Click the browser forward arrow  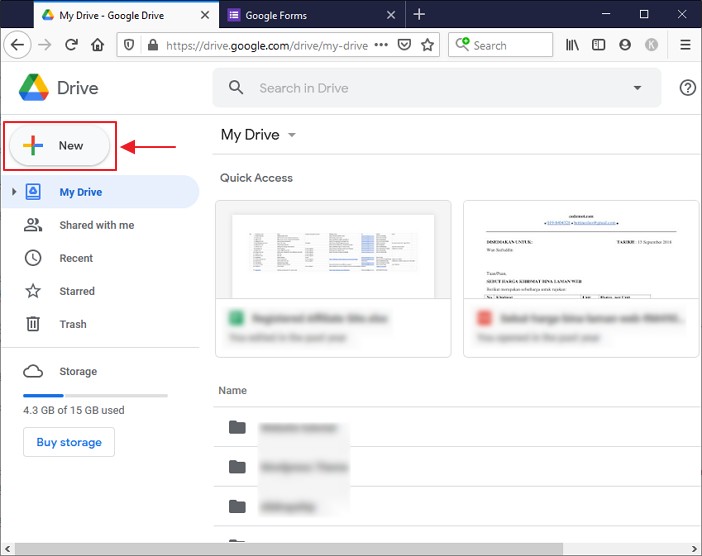point(44,45)
